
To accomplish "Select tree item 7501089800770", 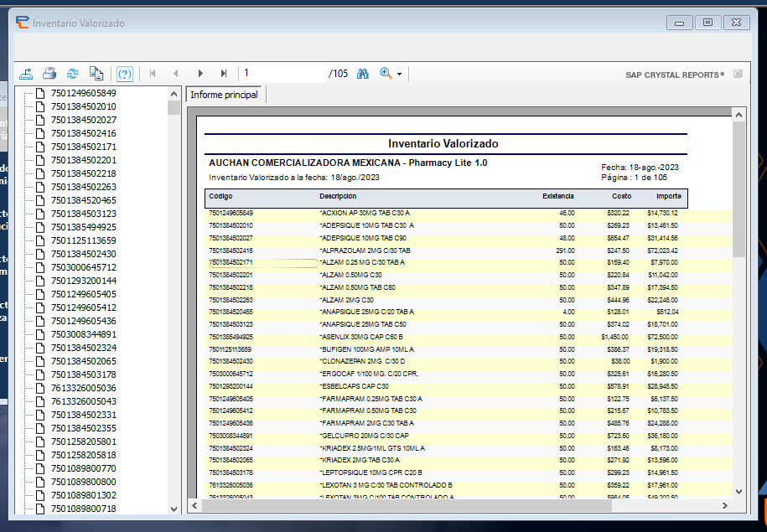I will pos(84,468).
